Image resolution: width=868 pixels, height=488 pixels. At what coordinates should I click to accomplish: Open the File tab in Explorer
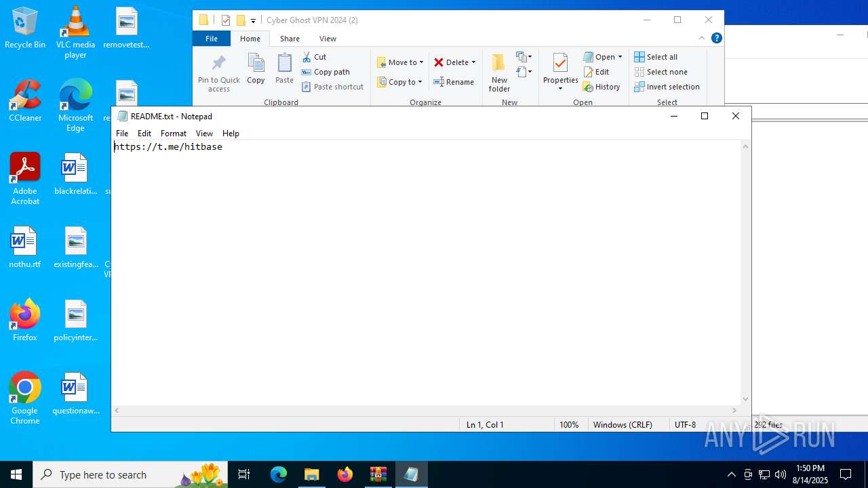click(x=212, y=39)
